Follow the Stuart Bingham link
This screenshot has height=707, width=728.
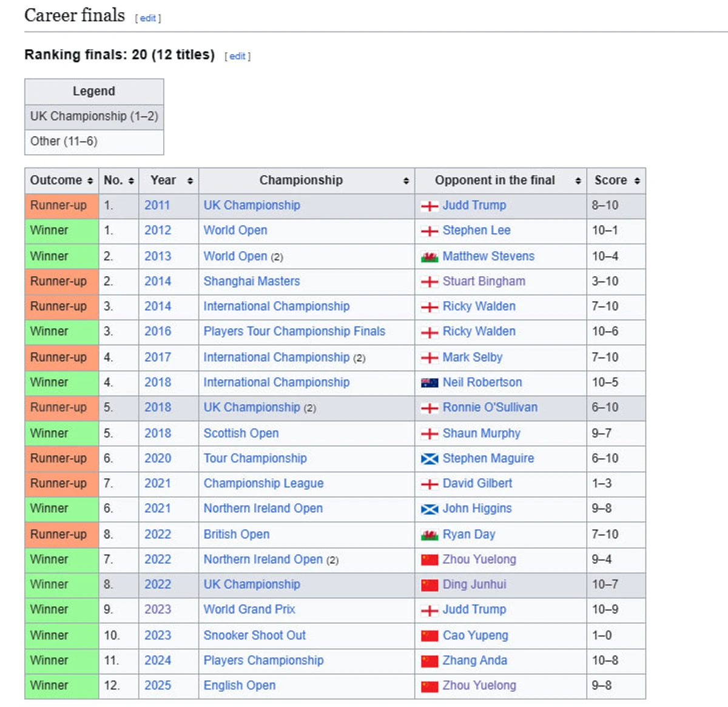[x=484, y=282]
